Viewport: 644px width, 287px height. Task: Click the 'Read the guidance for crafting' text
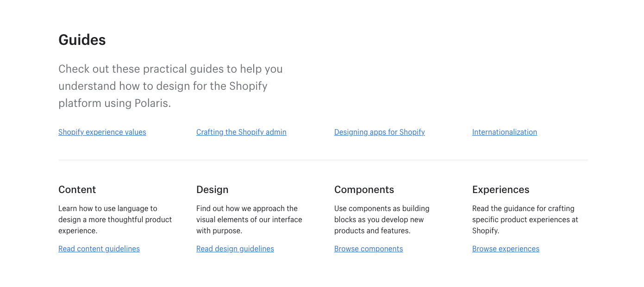(525, 219)
